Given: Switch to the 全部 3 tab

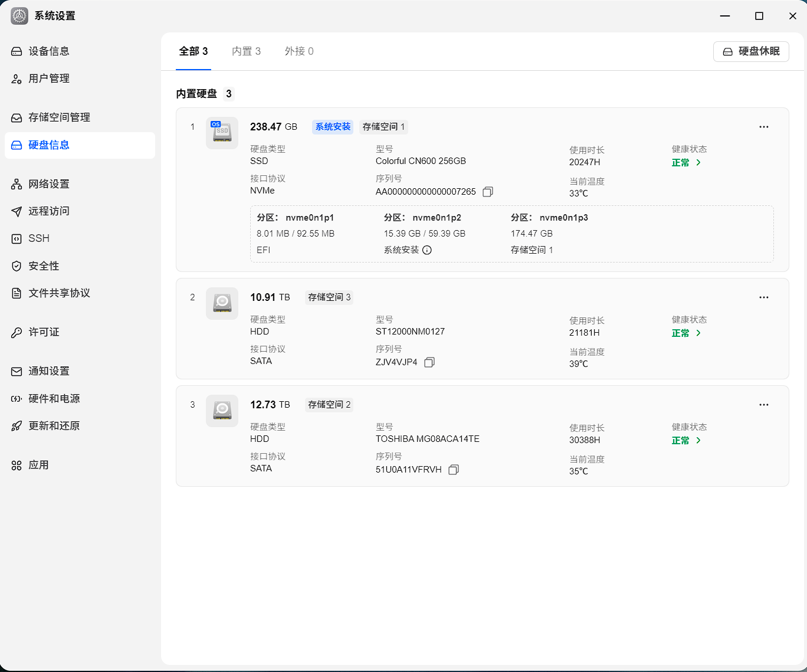Looking at the screenshot, I should [193, 51].
